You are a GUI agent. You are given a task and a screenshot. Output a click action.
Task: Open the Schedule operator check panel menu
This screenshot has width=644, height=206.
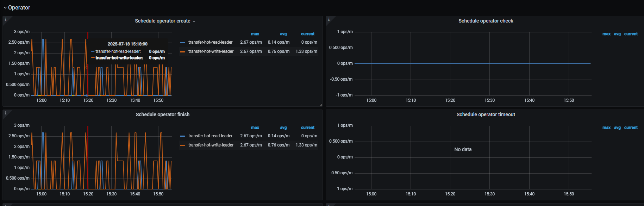[x=486, y=21]
